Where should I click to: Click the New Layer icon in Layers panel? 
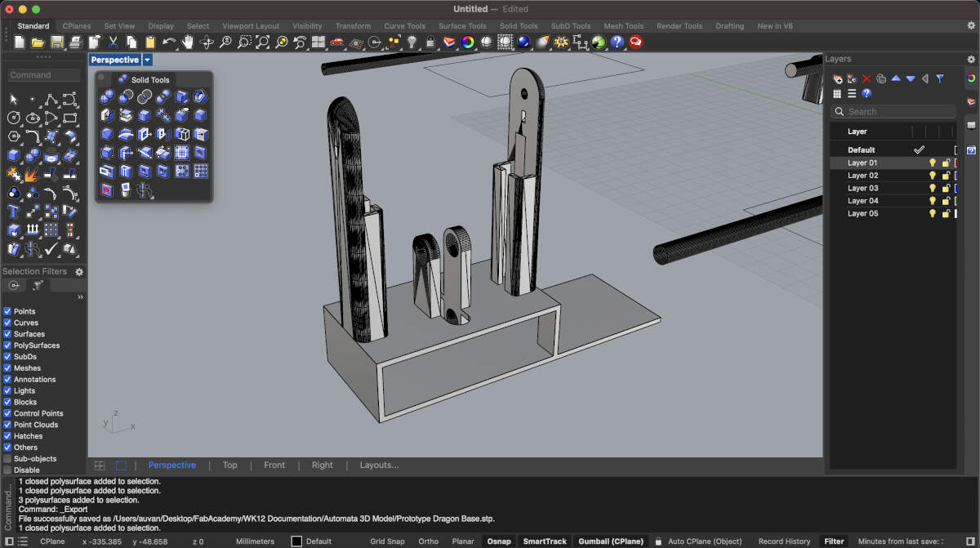coord(837,78)
